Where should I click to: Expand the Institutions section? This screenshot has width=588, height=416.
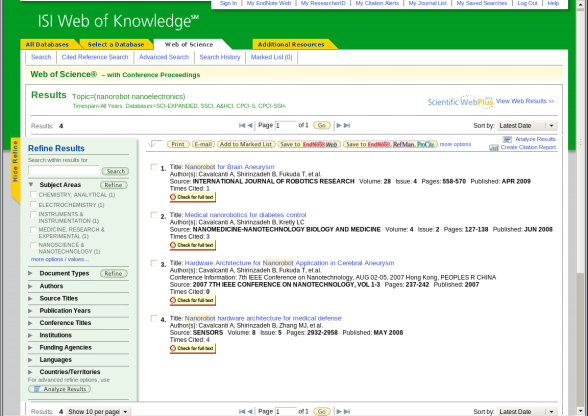[30, 335]
